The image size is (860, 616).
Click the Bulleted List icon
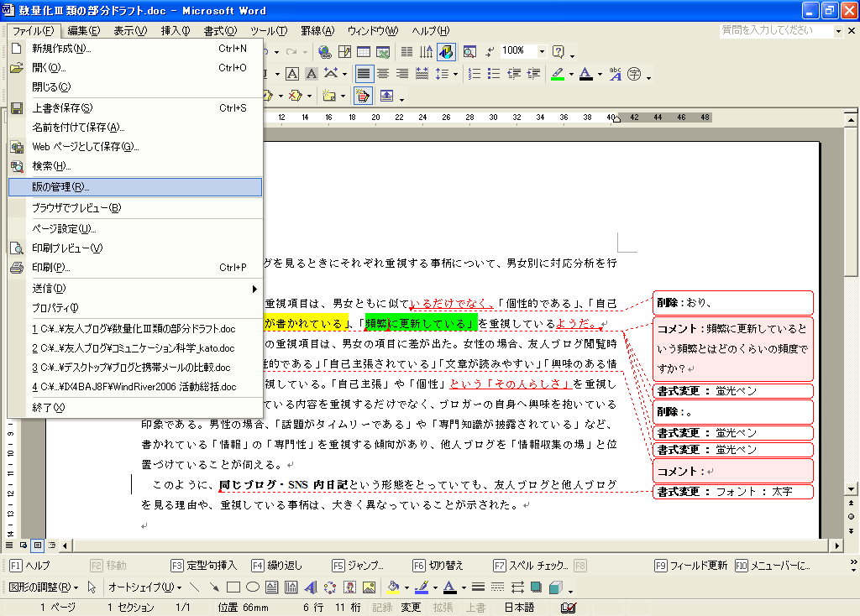click(x=494, y=74)
